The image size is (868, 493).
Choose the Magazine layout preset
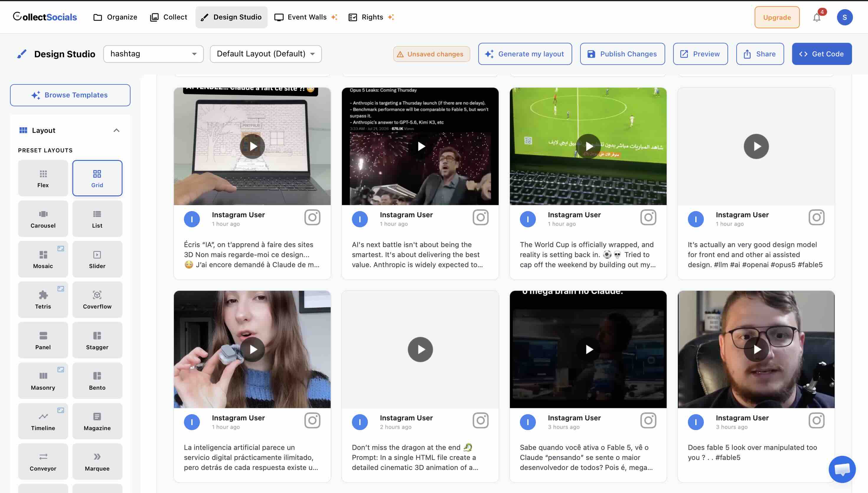(x=97, y=421)
